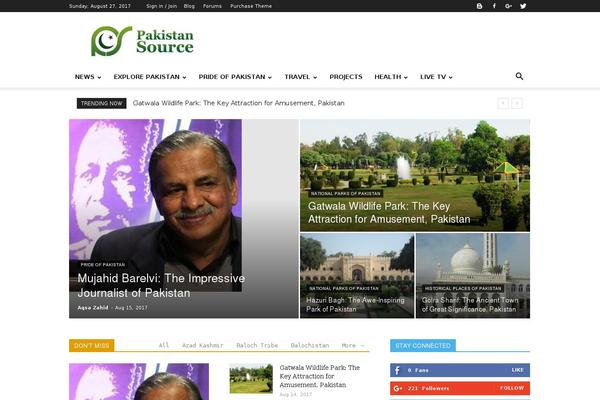The image size is (600, 400).
Task: Open Gatwala article title in Don't Miss list
Action: point(320,376)
